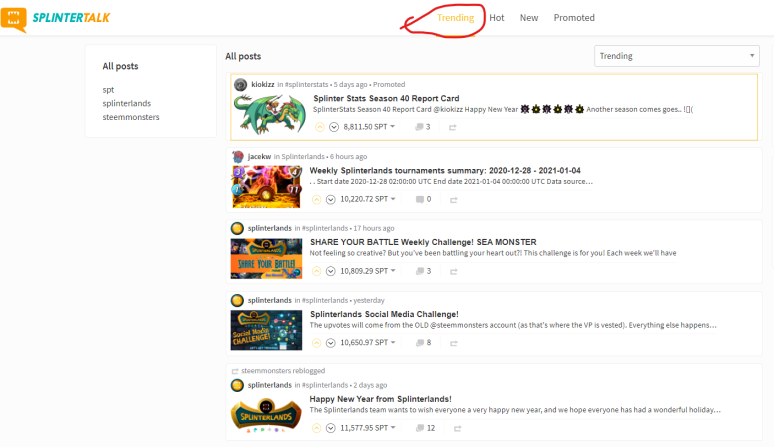Downvote the Weekly tournaments summary post
Screen dimensions: 774x447
(x=331, y=199)
